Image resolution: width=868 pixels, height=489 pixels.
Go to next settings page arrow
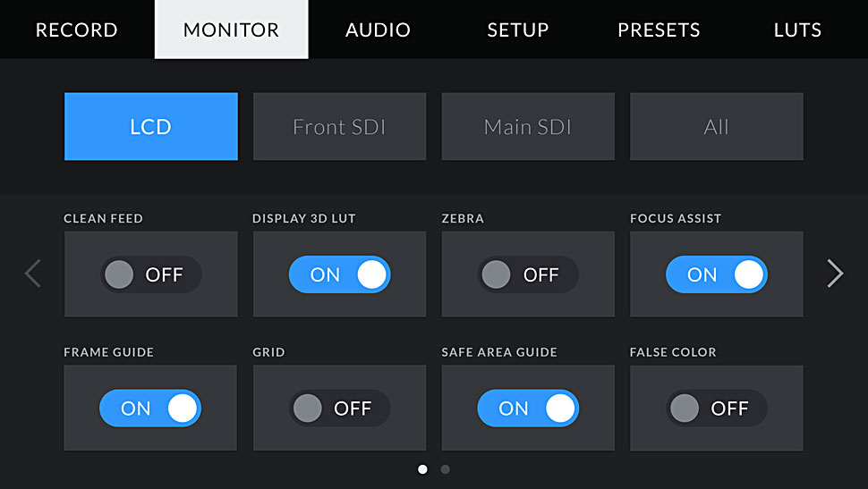(x=835, y=274)
